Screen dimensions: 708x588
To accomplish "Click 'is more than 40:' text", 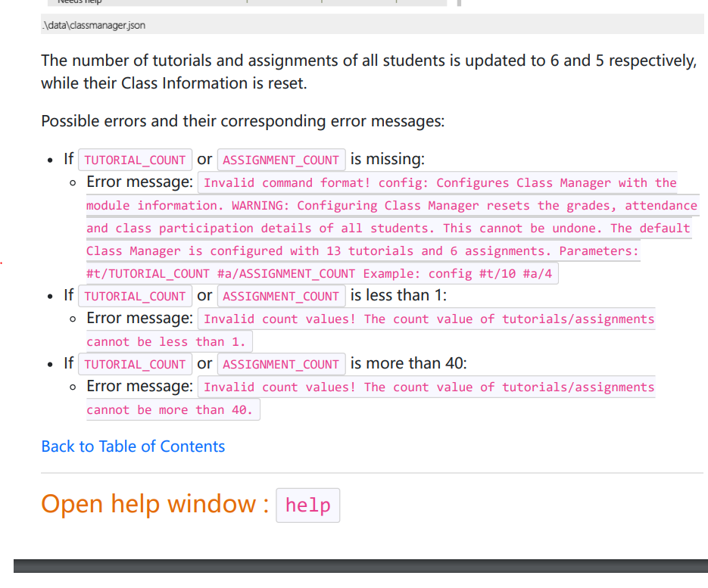I will click(x=409, y=363).
